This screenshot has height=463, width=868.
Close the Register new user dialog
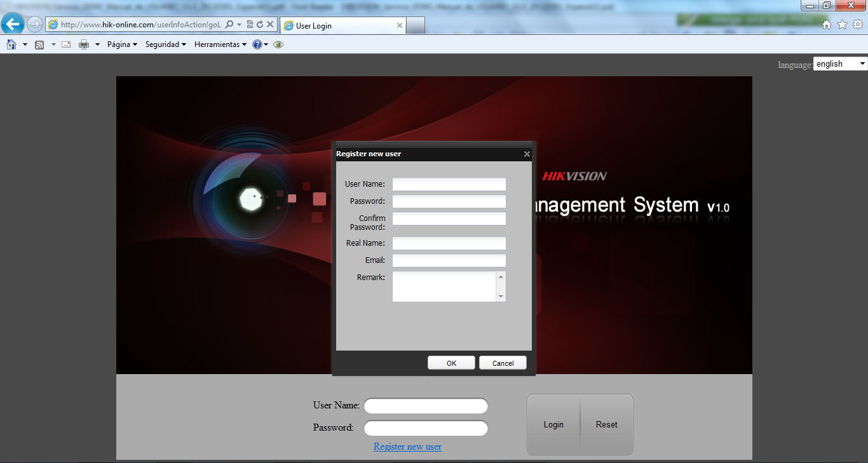click(x=527, y=154)
